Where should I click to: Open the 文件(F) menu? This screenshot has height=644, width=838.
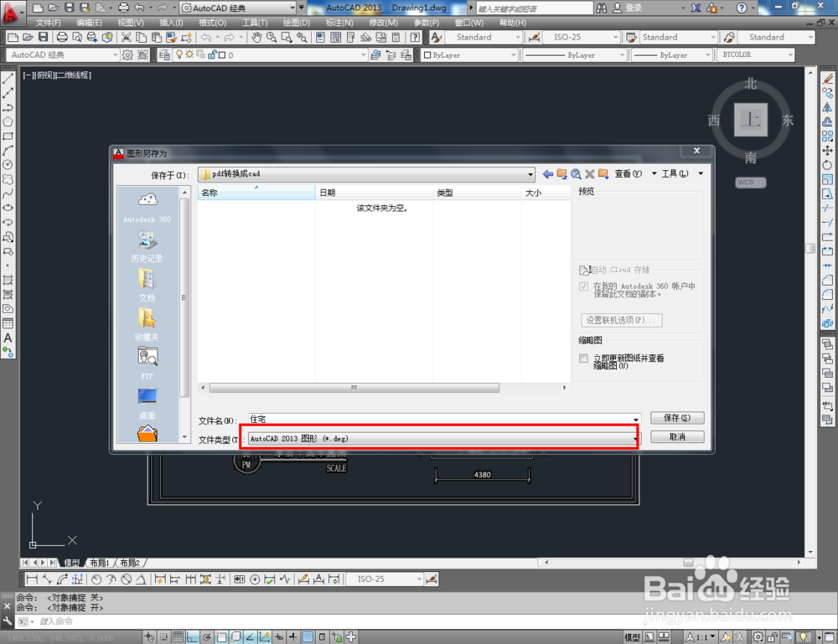(48, 22)
